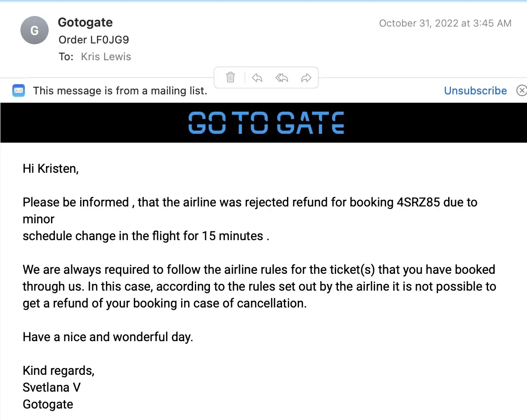
Task: Forward this message using the arrow icon
Action: pyautogui.click(x=306, y=78)
